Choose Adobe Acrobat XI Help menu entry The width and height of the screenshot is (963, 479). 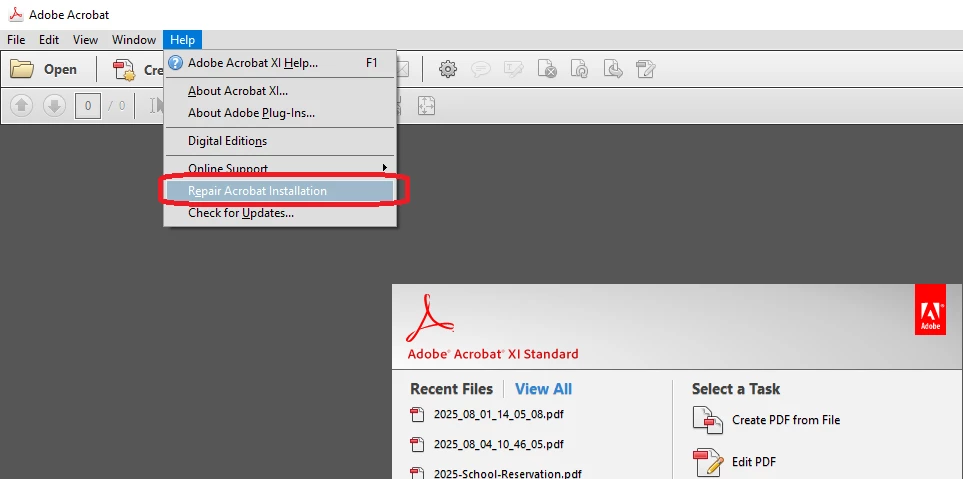click(280, 63)
